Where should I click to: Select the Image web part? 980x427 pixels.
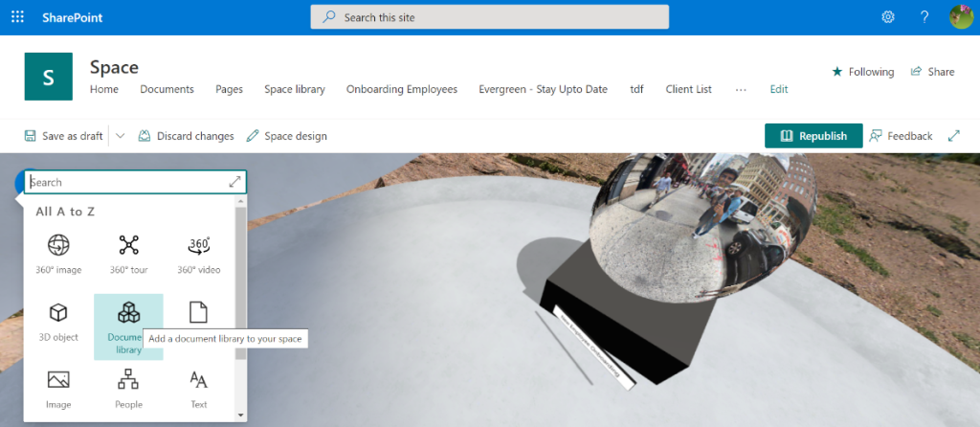click(x=58, y=389)
